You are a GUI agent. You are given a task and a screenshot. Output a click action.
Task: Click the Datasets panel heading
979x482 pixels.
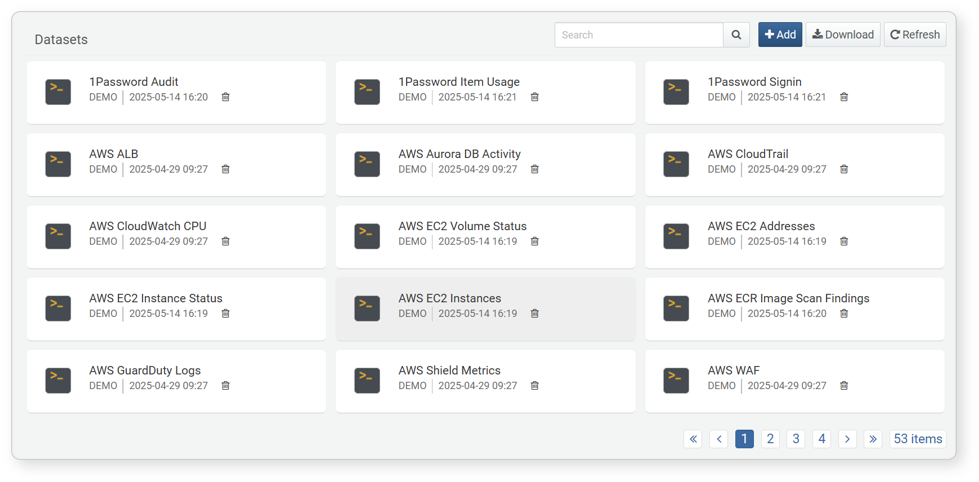tap(61, 40)
